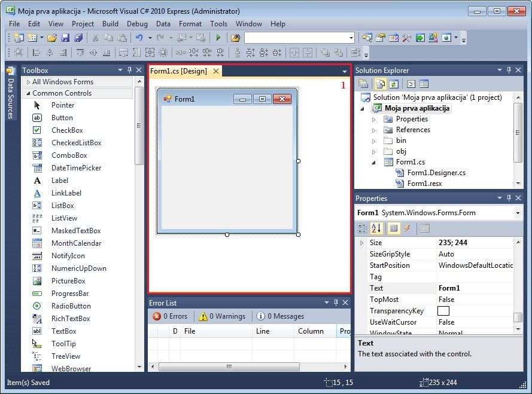Collapse the Form1.cs node in Solution Explorer
Viewport: 532px width, 394px height.
click(373, 163)
